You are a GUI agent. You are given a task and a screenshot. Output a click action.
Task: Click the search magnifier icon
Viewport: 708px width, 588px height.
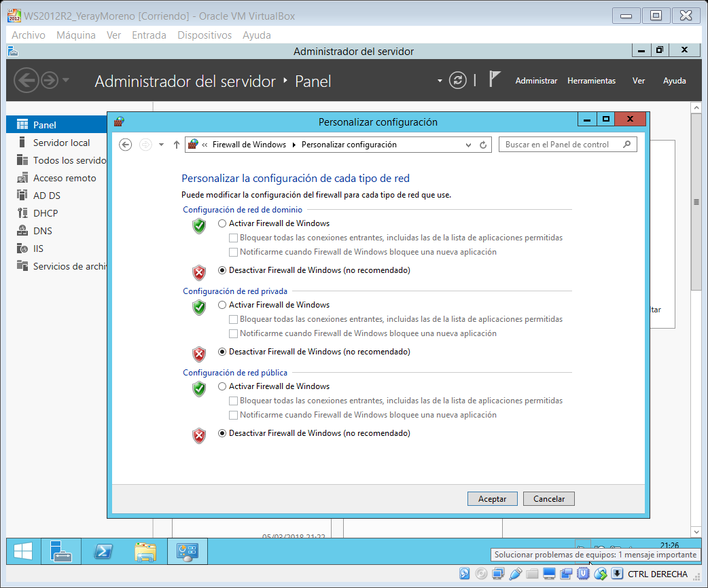(626, 145)
